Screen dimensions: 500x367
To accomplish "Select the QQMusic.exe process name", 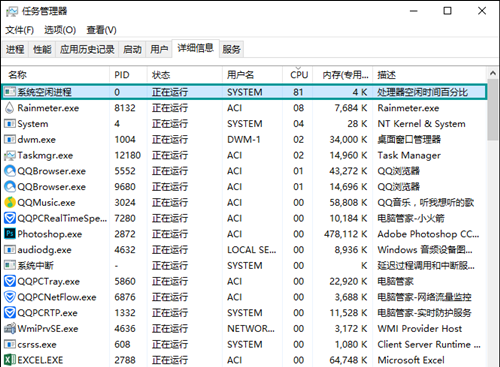I will pos(46,203).
